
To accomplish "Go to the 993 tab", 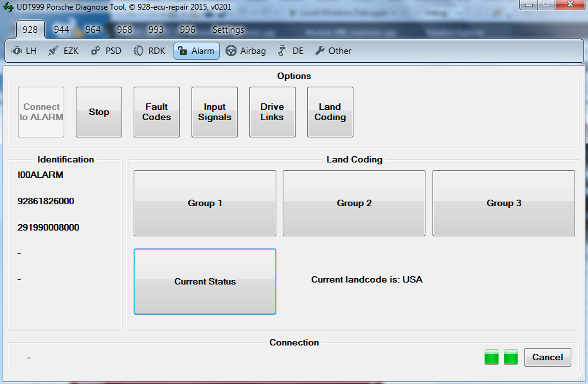I will coord(156,30).
